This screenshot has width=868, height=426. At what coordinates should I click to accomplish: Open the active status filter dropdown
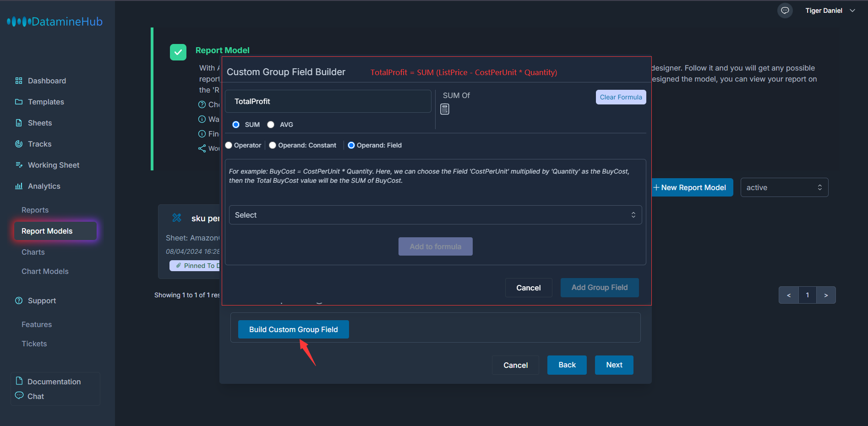click(784, 187)
